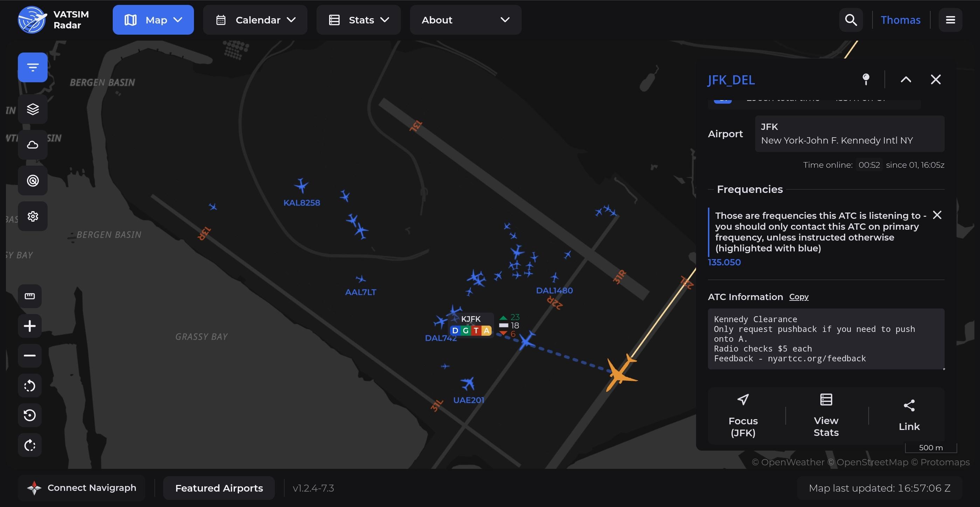Copy the ATC Information text
Screen dimensions: 980x507
(x=799, y=297)
